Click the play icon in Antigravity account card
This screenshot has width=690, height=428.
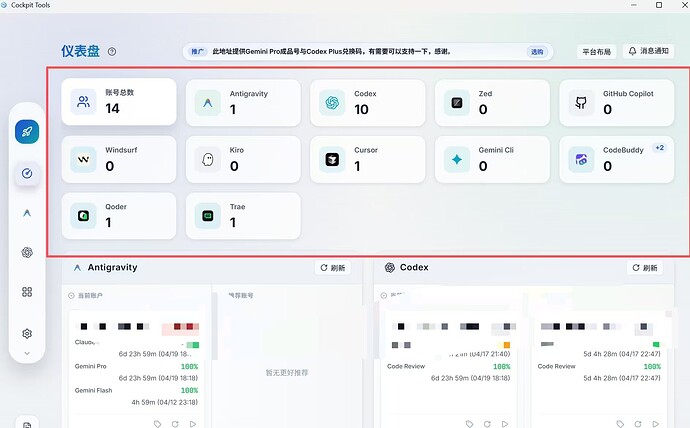point(193,424)
